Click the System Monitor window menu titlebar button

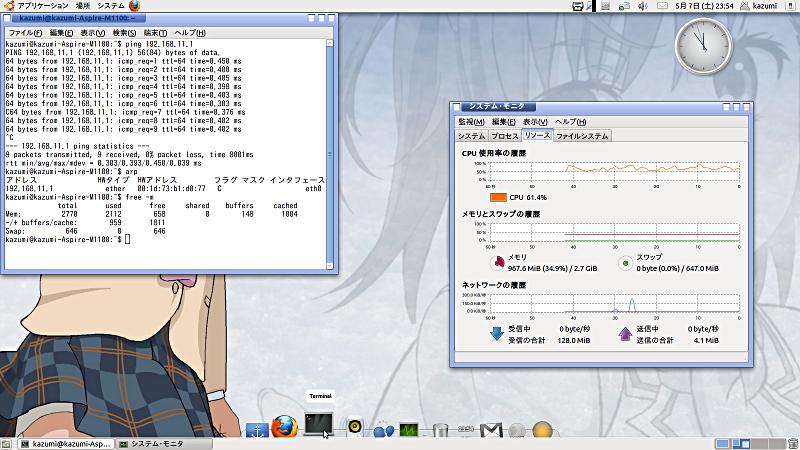click(457, 107)
